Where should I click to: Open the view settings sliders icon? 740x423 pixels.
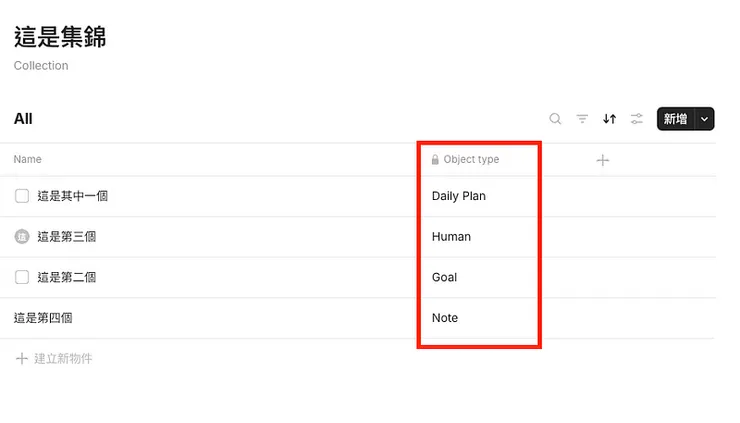click(x=637, y=119)
